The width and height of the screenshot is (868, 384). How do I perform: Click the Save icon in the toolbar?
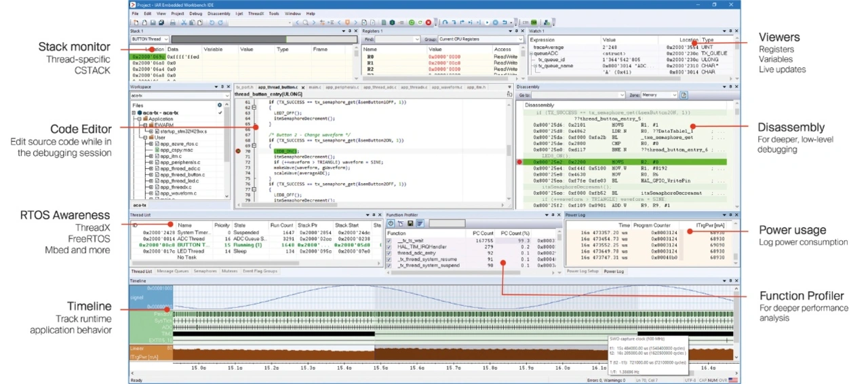(x=153, y=22)
